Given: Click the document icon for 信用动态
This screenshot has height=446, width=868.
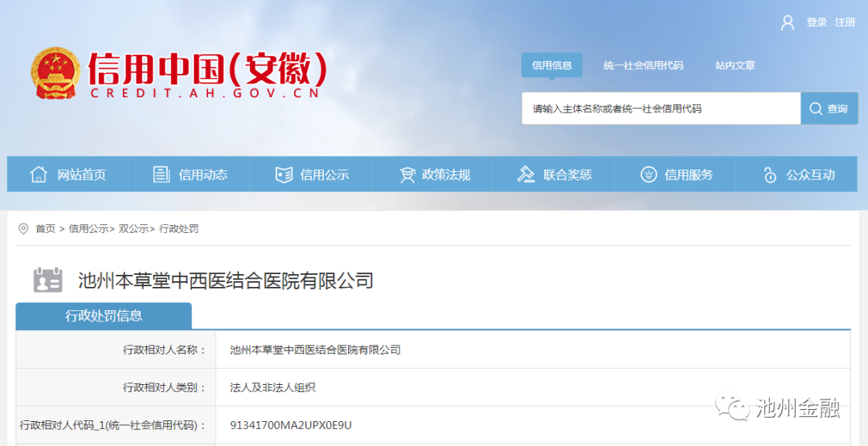Looking at the screenshot, I should pyautogui.click(x=161, y=174).
